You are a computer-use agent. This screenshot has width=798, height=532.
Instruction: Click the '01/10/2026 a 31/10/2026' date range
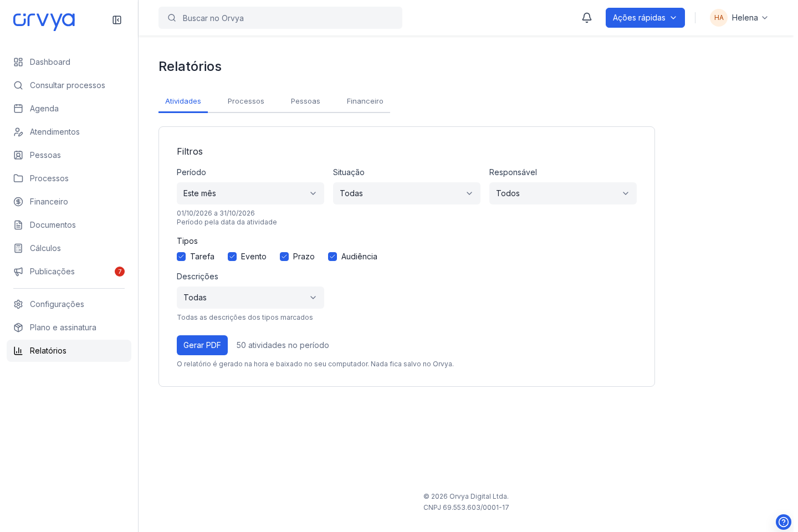tap(216, 213)
